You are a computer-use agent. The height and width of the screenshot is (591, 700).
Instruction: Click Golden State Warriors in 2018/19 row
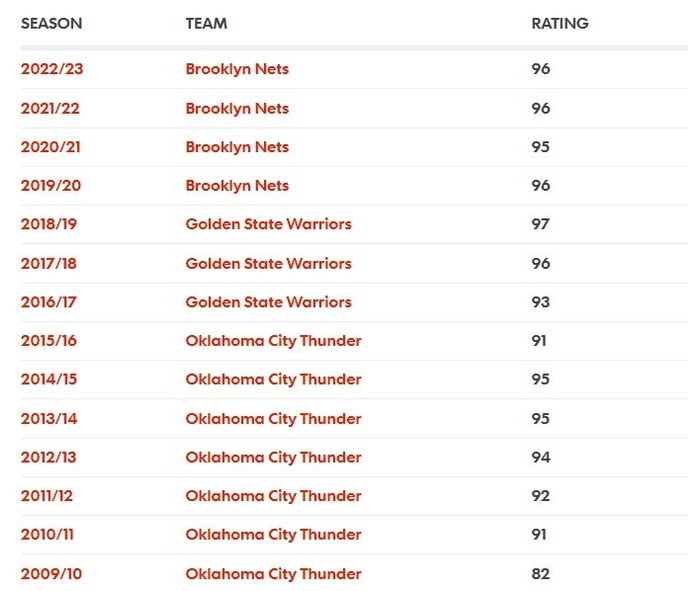pyautogui.click(x=268, y=224)
